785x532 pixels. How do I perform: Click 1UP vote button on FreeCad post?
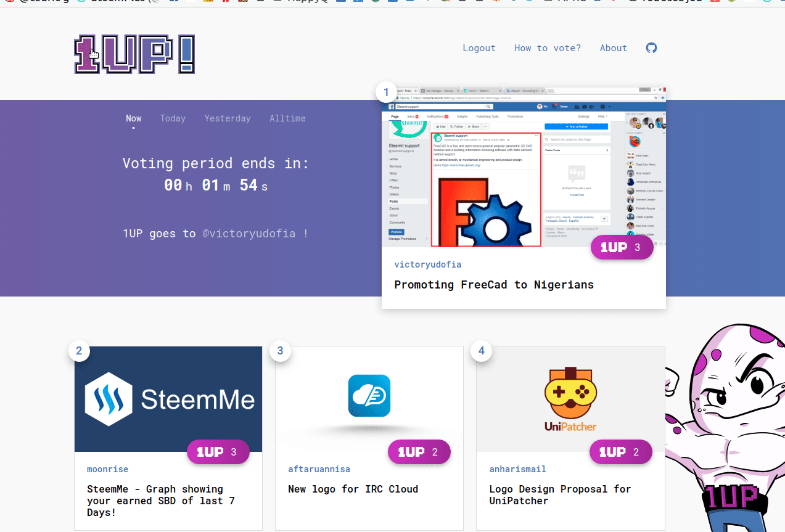click(622, 247)
